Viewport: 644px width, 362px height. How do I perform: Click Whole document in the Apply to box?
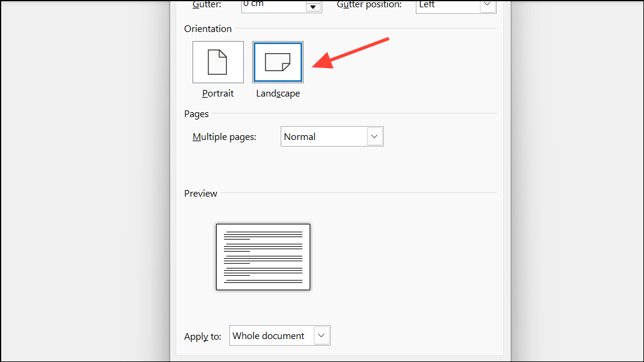click(x=269, y=335)
